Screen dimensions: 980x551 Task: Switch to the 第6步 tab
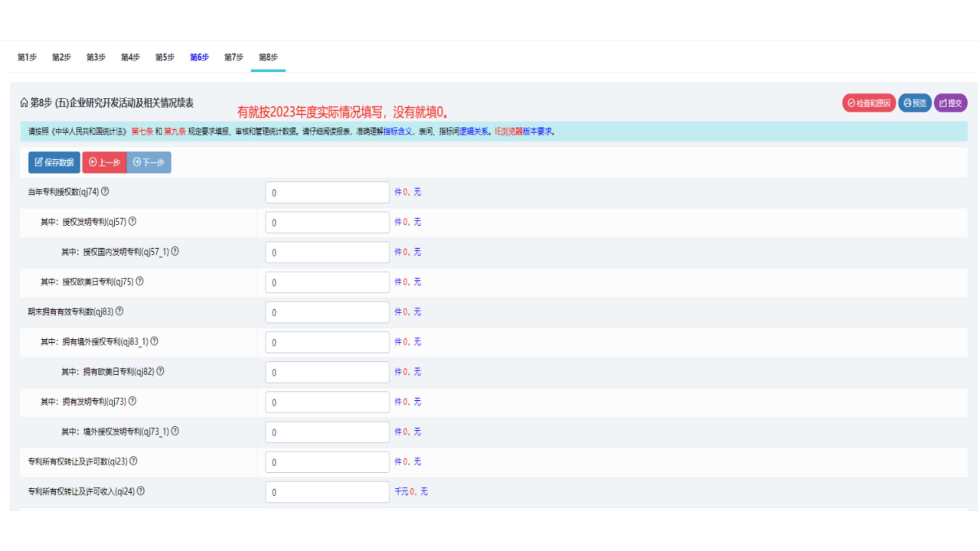pos(200,57)
